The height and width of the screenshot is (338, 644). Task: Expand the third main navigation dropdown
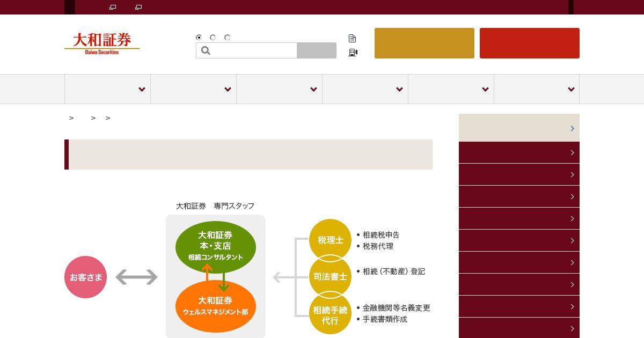pos(279,89)
